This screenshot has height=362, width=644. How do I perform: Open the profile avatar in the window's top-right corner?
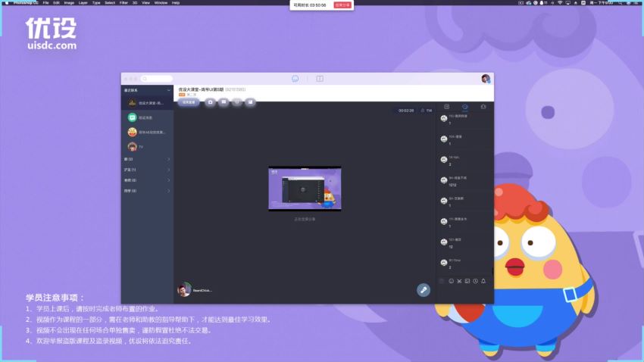pyautogui.click(x=486, y=79)
